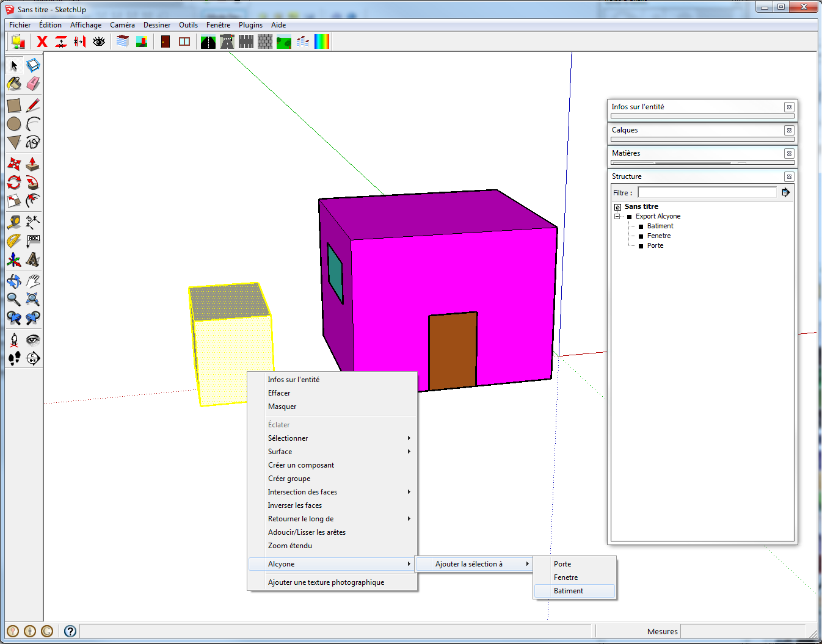Select the Pan hand tool
822x644 pixels.
click(33, 281)
